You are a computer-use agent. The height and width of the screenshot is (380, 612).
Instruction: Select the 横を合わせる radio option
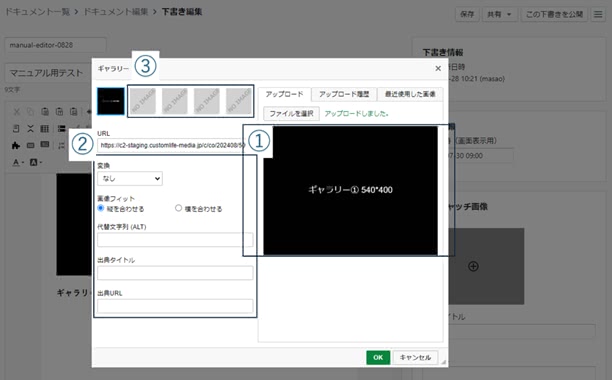(178, 208)
